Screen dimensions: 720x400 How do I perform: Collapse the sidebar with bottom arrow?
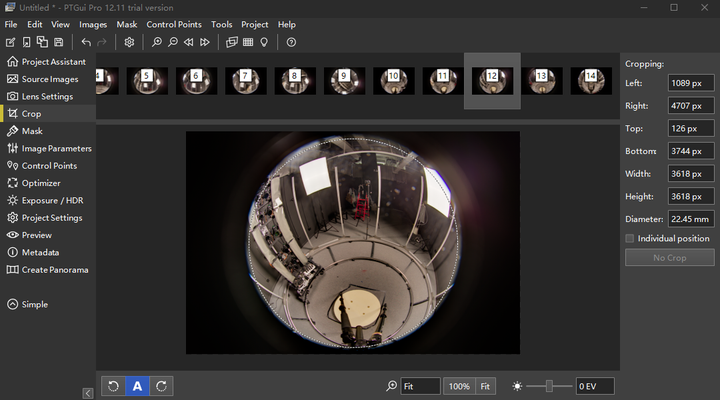[88, 394]
